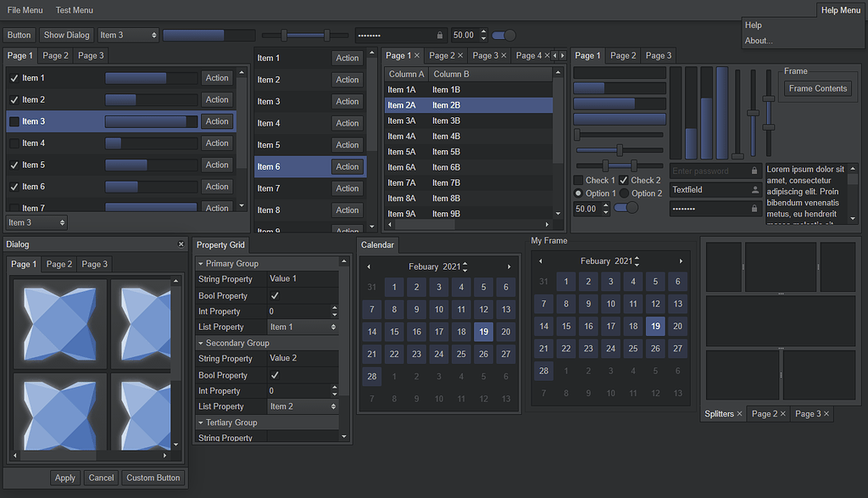Click the Frame Contents button
Image resolution: width=868 pixels, height=498 pixels.
pos(817,88)
